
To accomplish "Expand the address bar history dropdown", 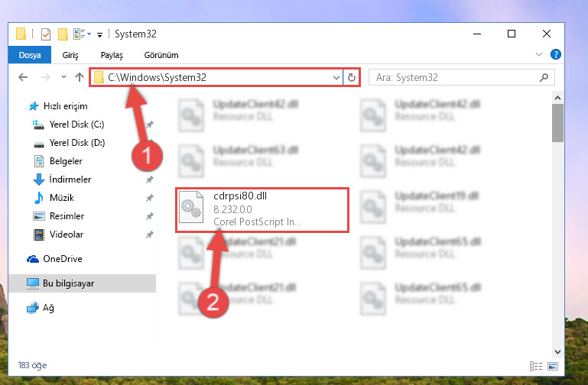I will 336,77.
